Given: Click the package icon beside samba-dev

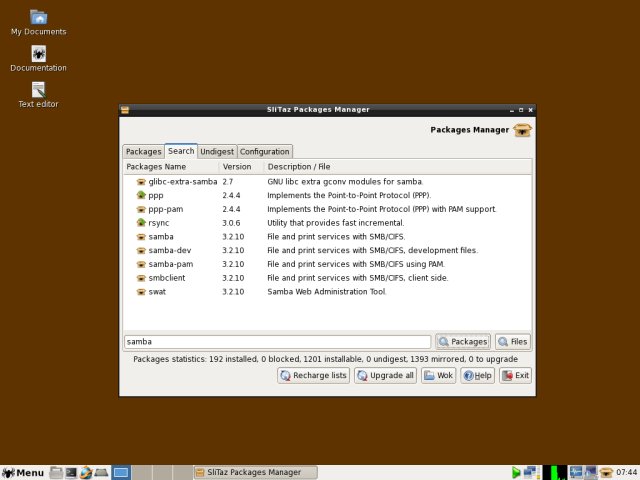Looking at the screenshot, I should pyautogui.click(x=141, y=250).
